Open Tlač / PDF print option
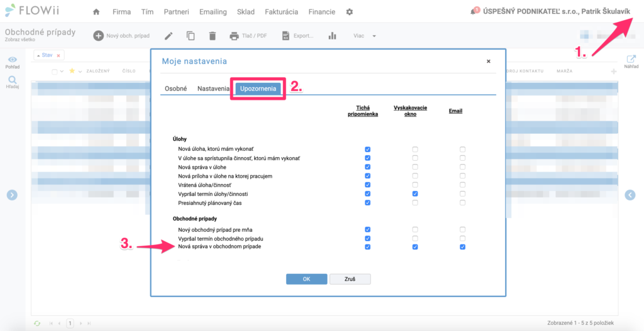Image resolution: width=644 pixels, height=331 pixels. pyautogui.click(x=248, y=36)
